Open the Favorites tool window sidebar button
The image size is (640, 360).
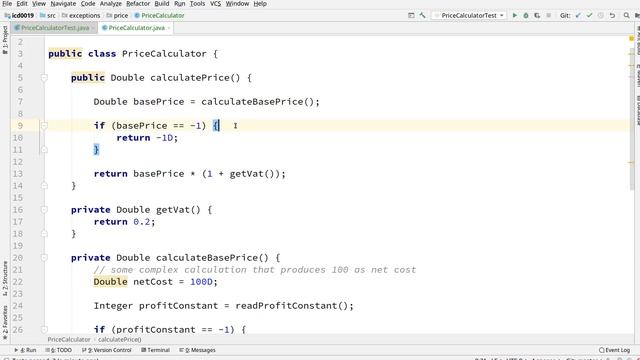[5, 322]
